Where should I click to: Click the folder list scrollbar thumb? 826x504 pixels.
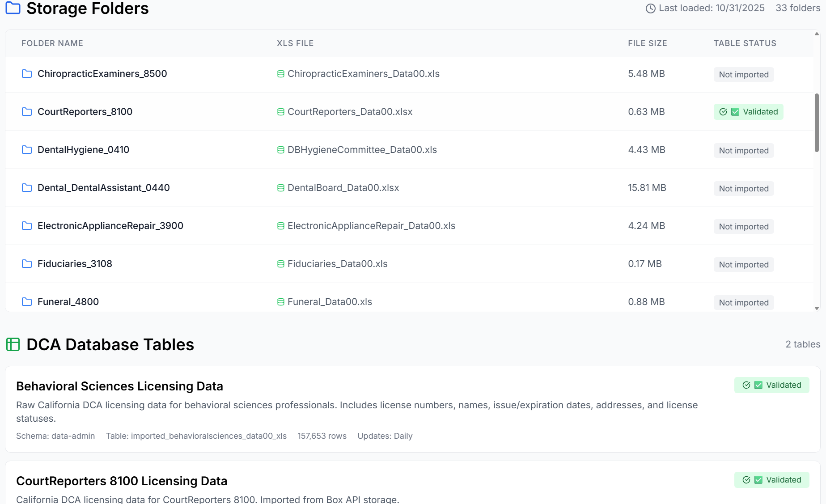(x=817, y=123)
